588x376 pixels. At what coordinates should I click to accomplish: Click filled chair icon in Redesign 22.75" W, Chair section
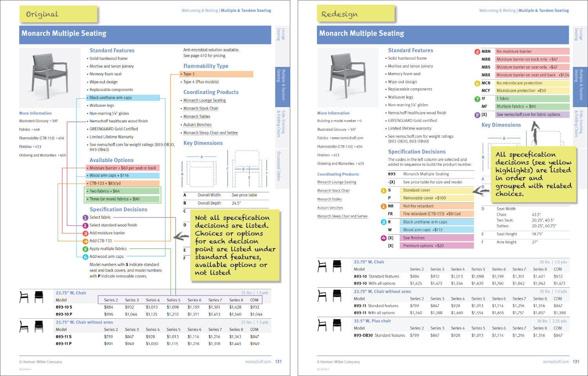[337, 266]
